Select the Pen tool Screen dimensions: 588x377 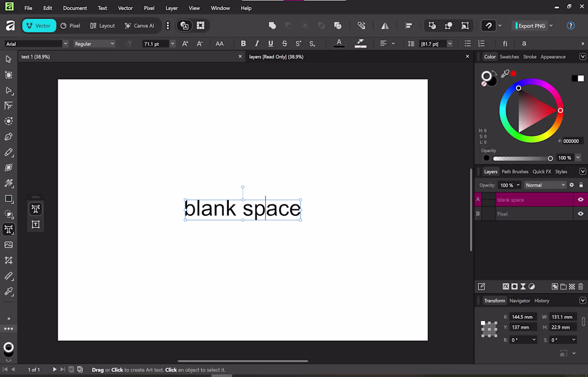9,137
